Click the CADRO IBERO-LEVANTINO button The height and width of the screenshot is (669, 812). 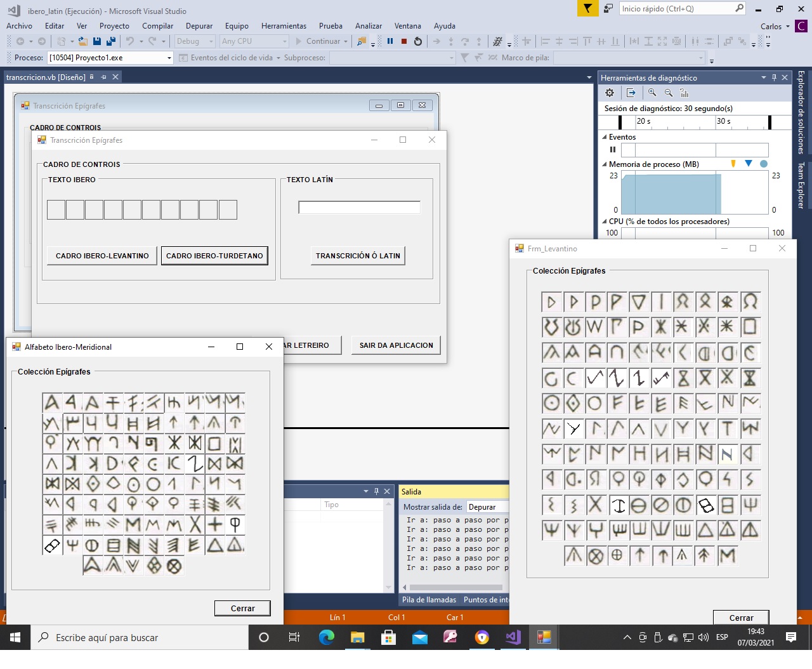[x=102, y=256]
